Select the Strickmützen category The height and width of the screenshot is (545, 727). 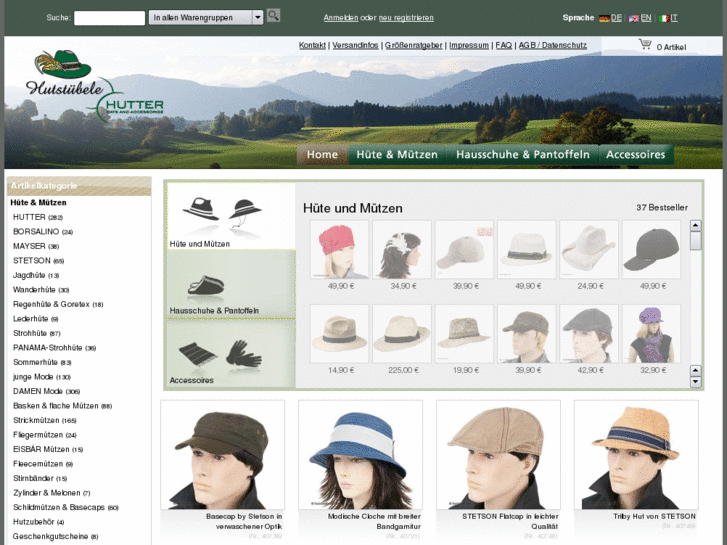45,420
